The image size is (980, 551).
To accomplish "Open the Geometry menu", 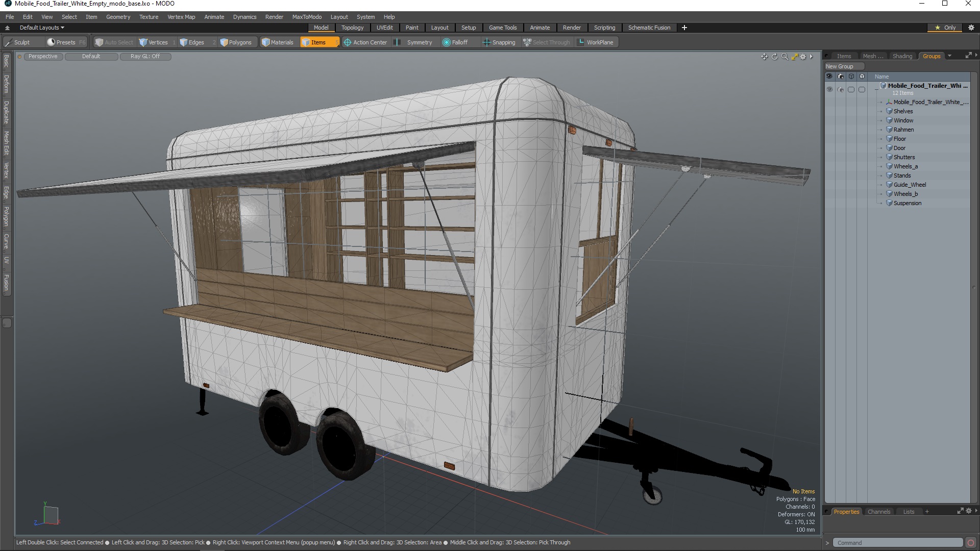I will click(x=118, y=17).
